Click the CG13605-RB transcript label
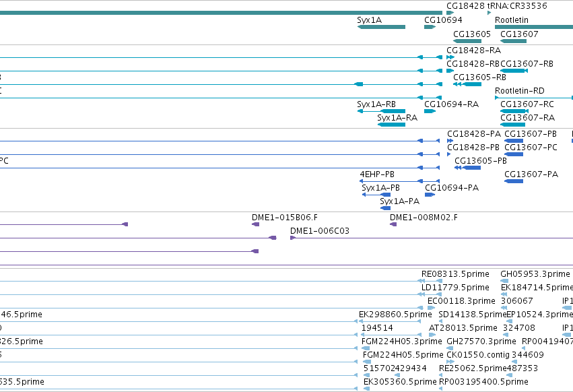573x392 pixels. pyautogui.click(x=479, y=77)
